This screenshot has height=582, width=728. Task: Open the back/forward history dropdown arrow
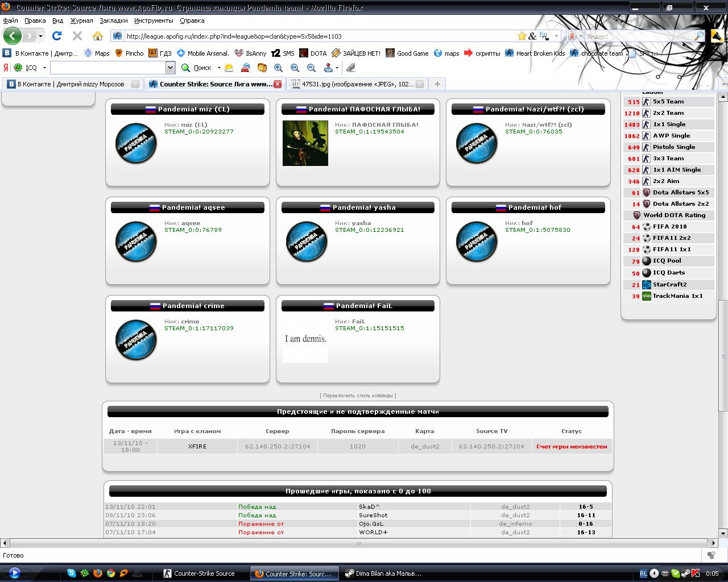coord(40,36)
